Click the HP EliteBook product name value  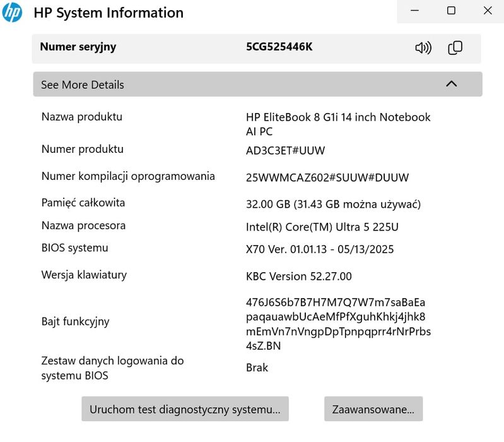click(x=338, y=124)
